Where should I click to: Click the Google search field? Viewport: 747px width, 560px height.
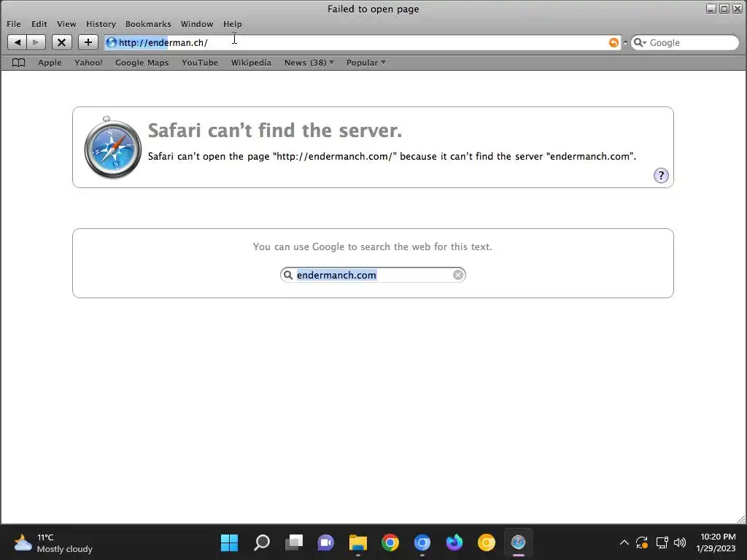pos(685,42)
